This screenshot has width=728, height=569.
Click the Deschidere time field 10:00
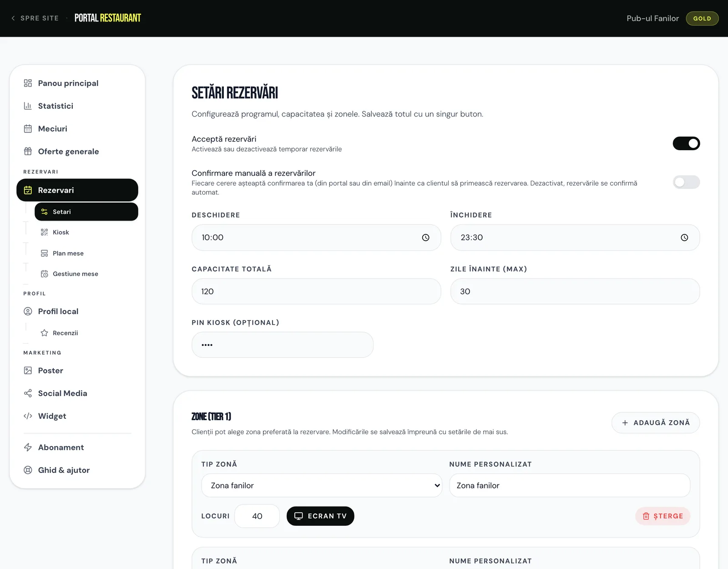pos(316,238)
